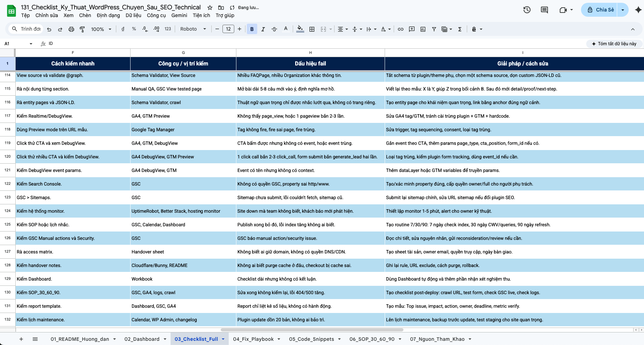Image resolution: width=644 pixels, height=345 pixels.
Task: Open text rotation options
Action: 386,29
